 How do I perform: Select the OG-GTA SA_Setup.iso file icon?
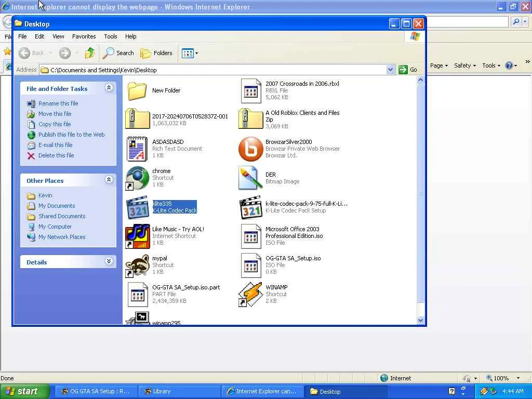251,265
